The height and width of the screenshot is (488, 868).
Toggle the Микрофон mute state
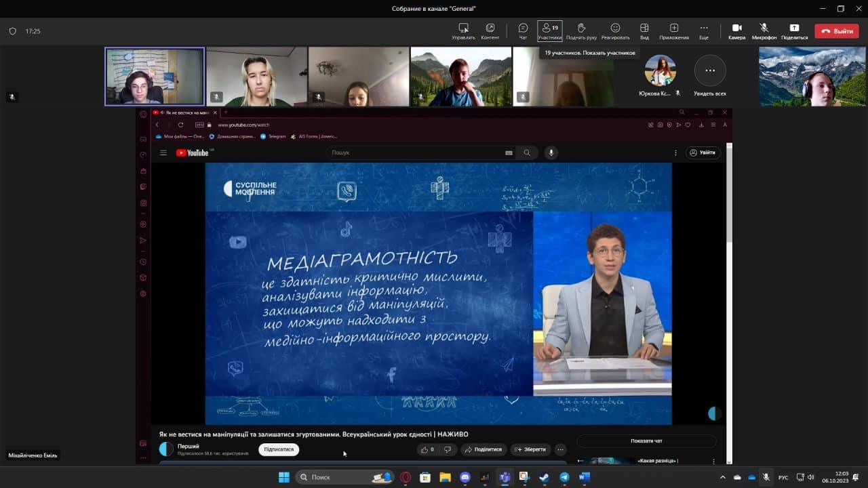(x=764, y=31)
